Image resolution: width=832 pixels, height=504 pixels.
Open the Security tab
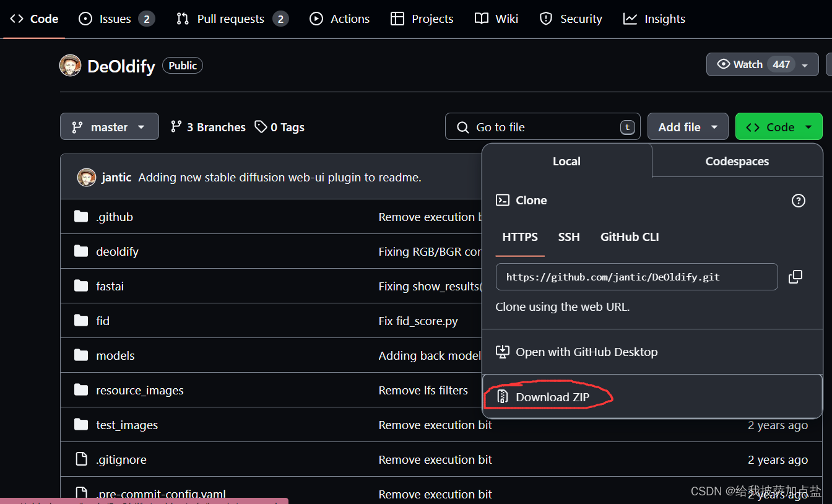(x=571, y=19)
